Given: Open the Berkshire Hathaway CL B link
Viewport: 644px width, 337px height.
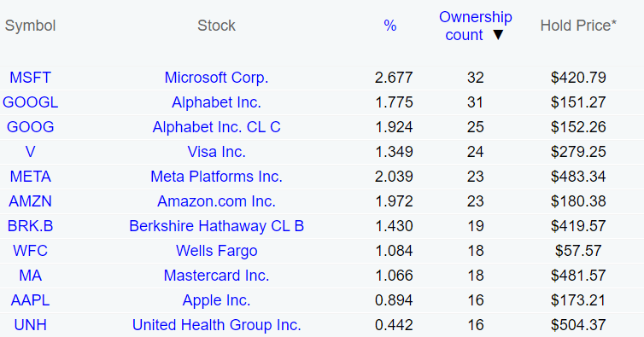Looking at the screenshot, I should [x=216, y=226].
